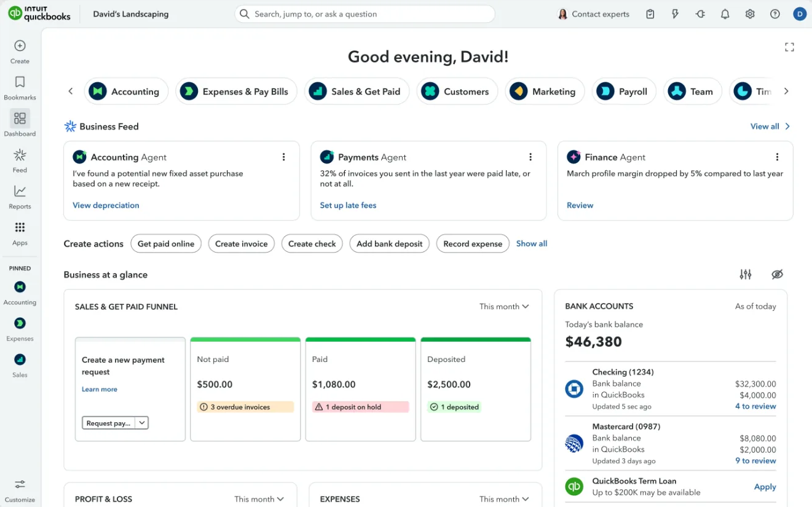Click the Set up late fees link
This screenshot has height=507, width=812.
pyautogui.click(x=348, y=205)
